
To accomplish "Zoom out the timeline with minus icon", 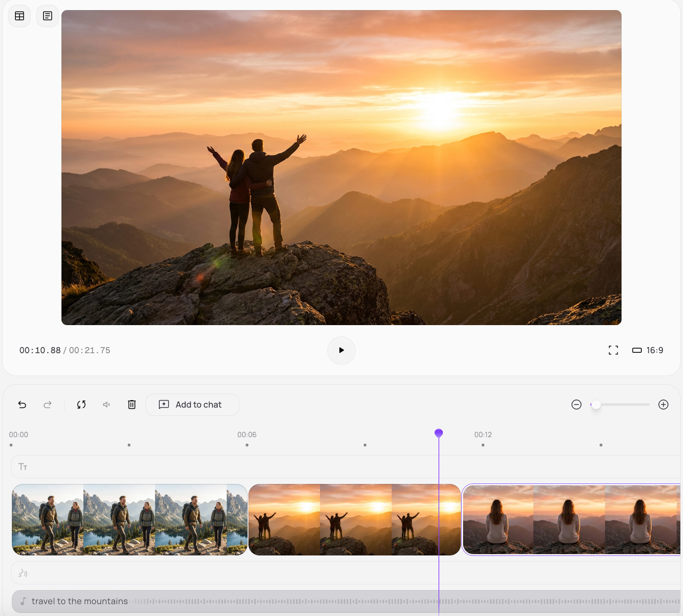I will (576, 405).
